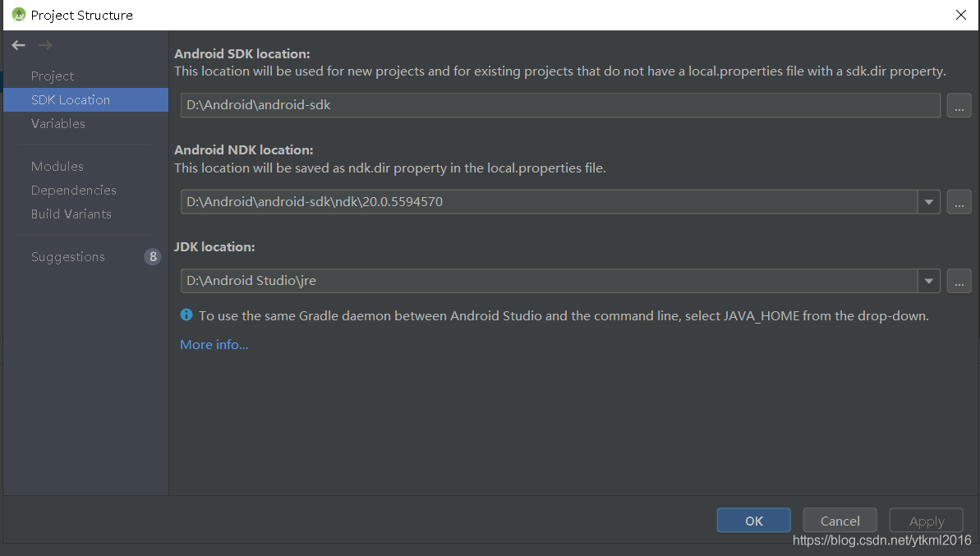Click the Android SDK location heading
Viewport: 980px width, 556px height.
point(242,53)
